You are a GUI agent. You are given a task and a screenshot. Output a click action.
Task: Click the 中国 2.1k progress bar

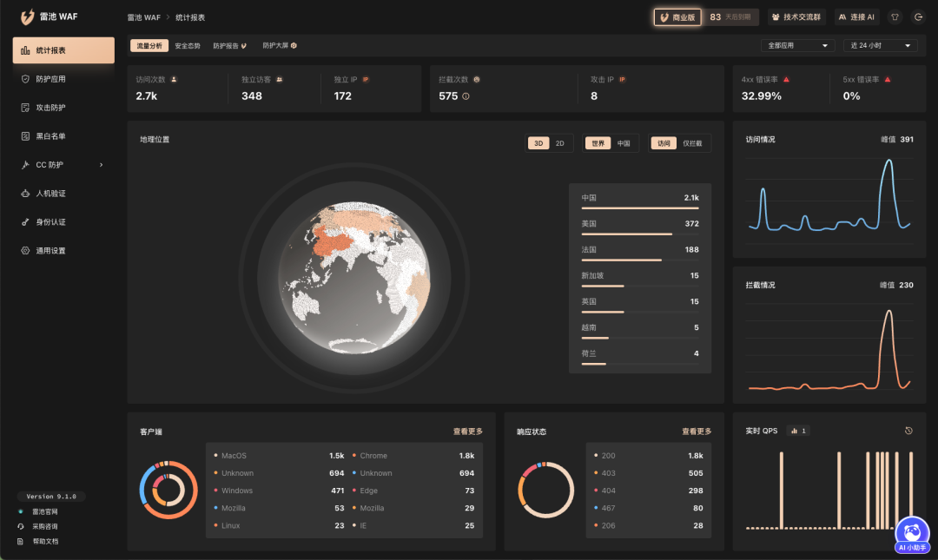pyautogui.click(x=640, y=208)
